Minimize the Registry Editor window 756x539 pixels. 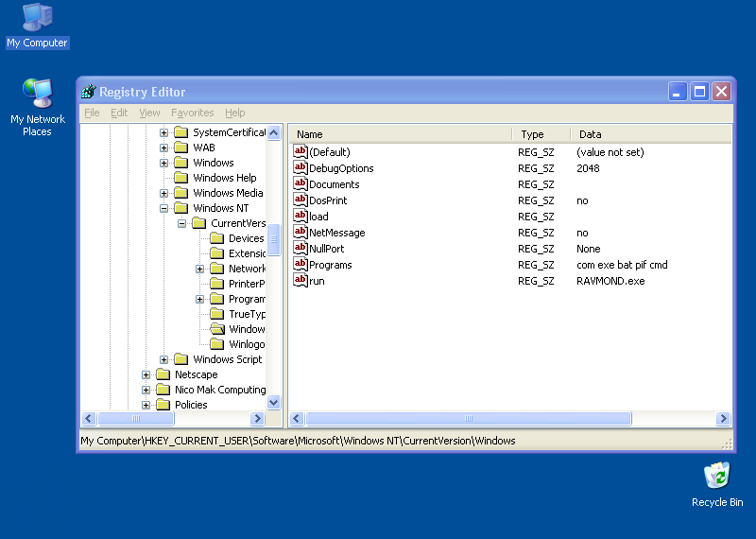click(x=677, y=91)
